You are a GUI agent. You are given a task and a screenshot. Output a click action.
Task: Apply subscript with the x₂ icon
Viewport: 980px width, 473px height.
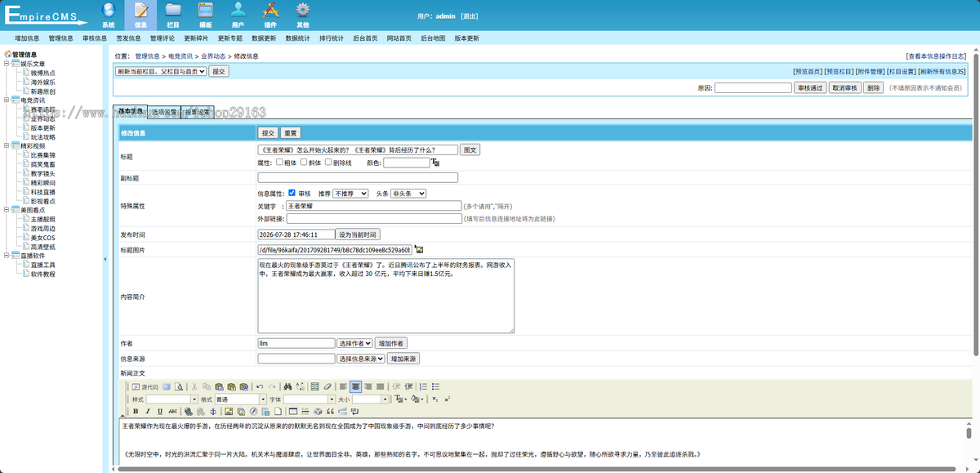point(434,399)
